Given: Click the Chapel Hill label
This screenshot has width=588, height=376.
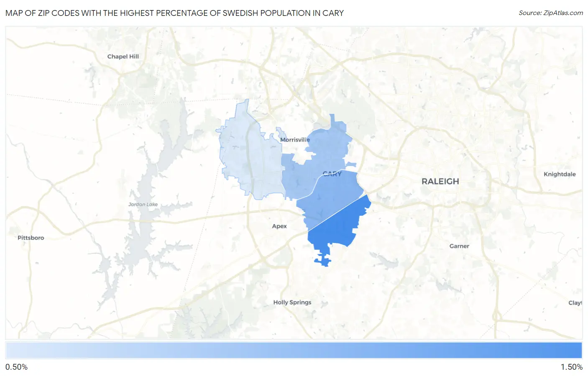Looking at the screenshot, I should tap(123, 56).
